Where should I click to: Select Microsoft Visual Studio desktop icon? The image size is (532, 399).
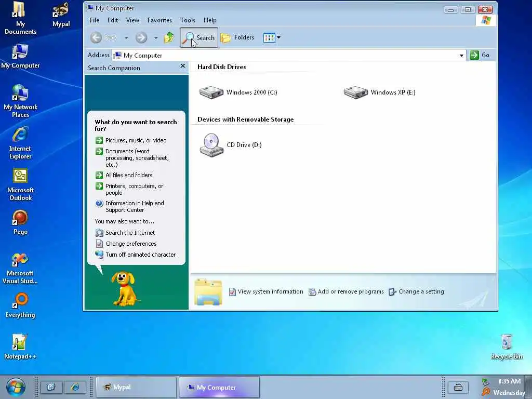click(20, 268)
